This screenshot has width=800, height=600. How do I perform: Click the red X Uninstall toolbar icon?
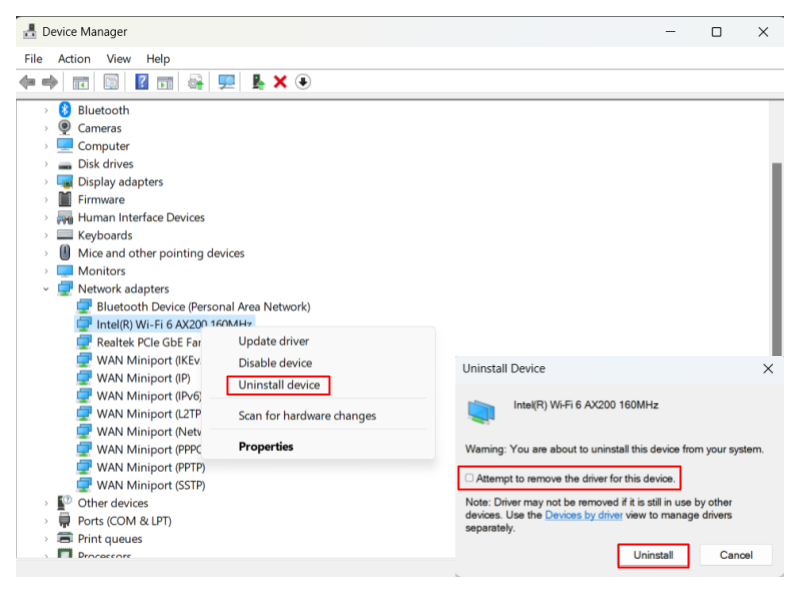pos(280,82)
